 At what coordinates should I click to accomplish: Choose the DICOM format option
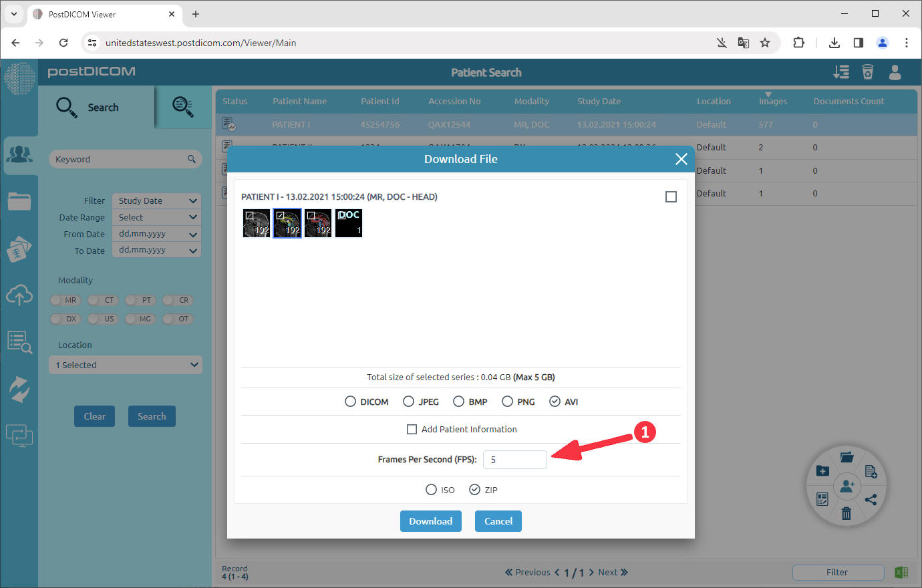coord(350,401)
